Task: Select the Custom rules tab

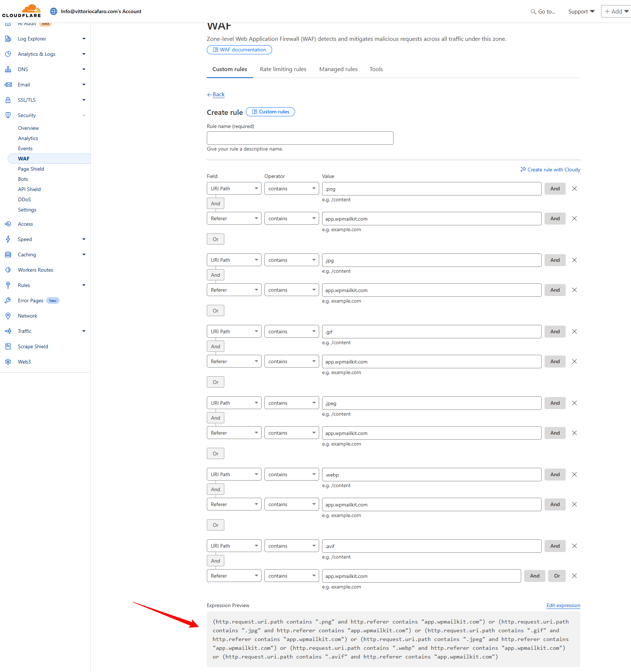Action: (x=230, y=69)
